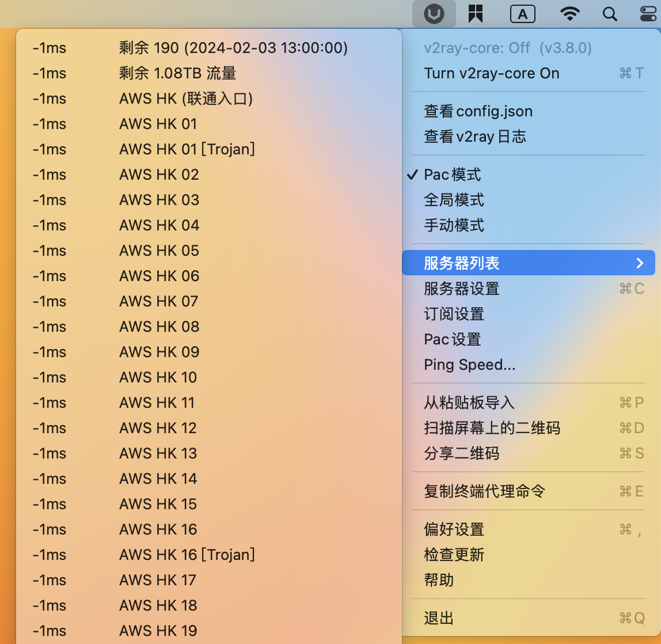Viewport: 661px width, 644px height.
Task: Select server AWS HK 10
Action: point(209,377)
